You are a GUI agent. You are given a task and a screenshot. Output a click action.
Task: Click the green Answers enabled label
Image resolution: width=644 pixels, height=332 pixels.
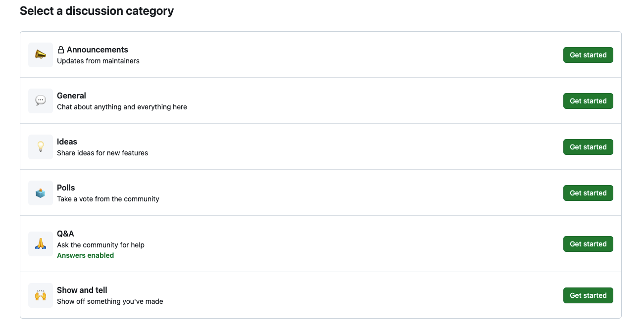[x=86, y=256]
